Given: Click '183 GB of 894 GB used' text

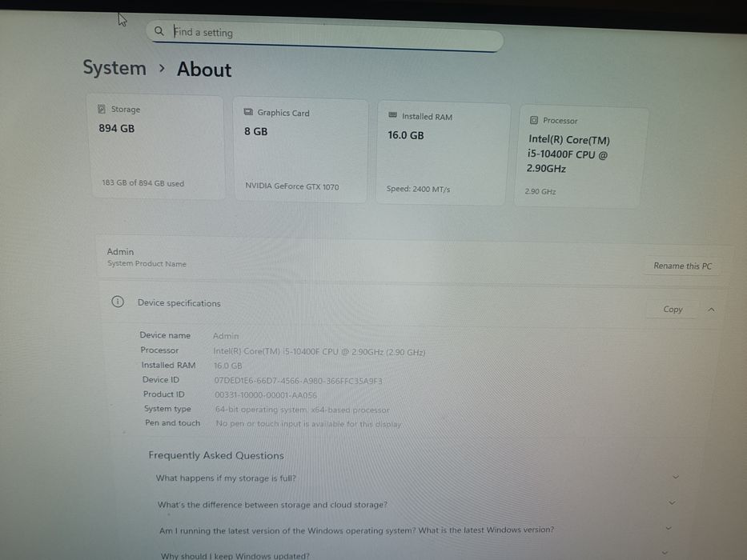Looking at the screenshot, I should 143,183.
